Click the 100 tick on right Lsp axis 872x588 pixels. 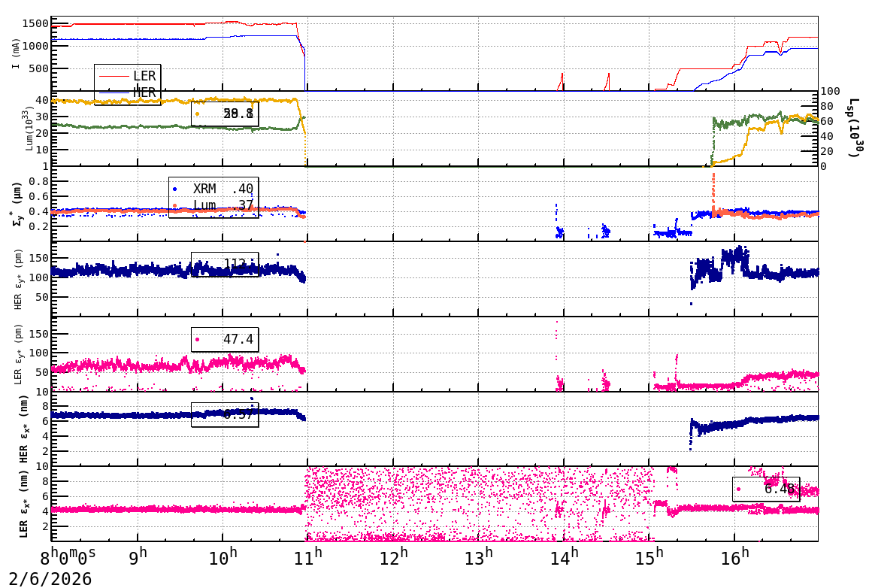[831, 91]
